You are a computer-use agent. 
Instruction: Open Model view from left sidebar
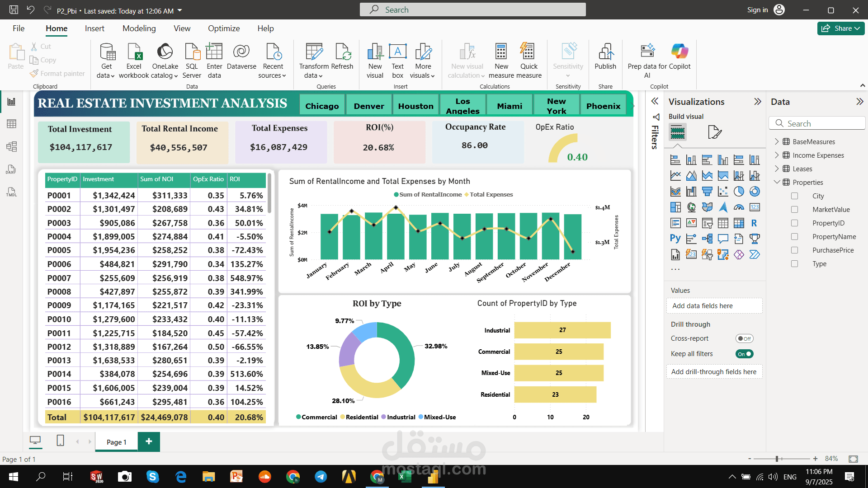12,146
